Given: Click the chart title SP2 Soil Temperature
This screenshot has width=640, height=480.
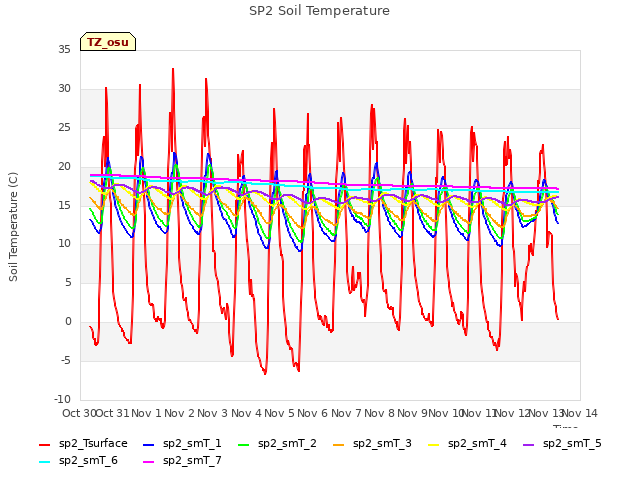Looking at the screenshot, I should pos(319,11).
